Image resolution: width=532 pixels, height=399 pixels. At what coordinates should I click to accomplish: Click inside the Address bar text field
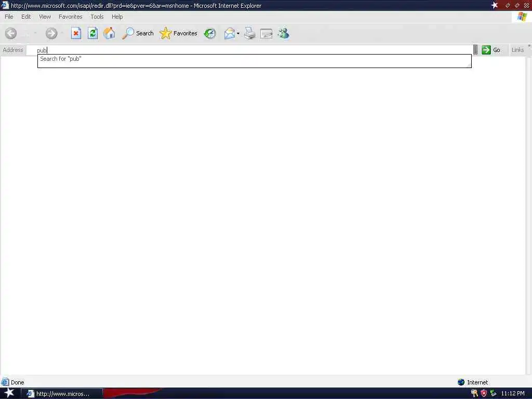coord(249,50)
